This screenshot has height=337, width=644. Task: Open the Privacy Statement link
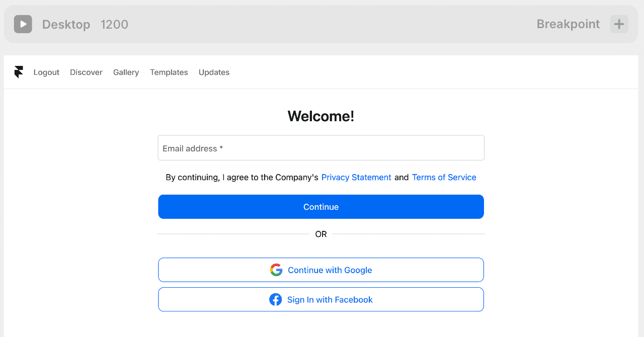[356, 178]
